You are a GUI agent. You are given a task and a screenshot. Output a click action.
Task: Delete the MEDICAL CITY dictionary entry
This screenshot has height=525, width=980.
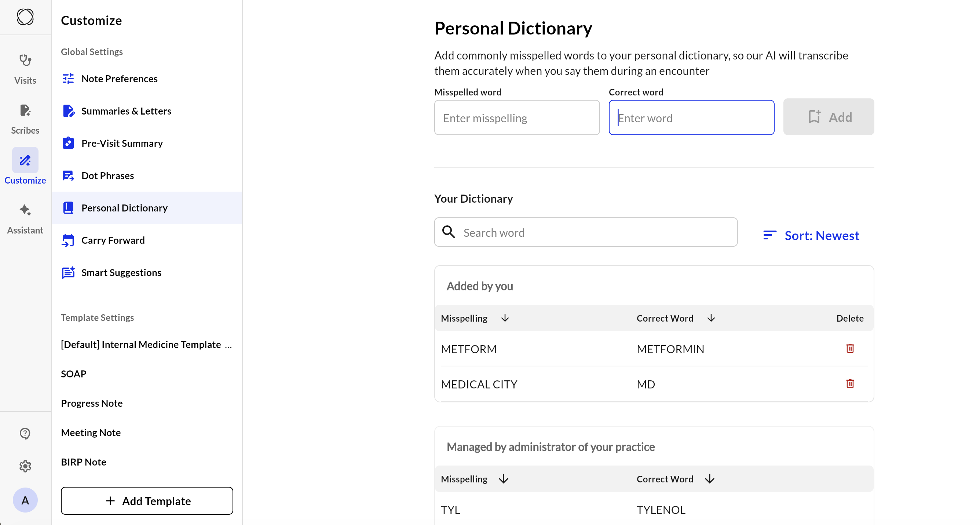pos(850,384)
